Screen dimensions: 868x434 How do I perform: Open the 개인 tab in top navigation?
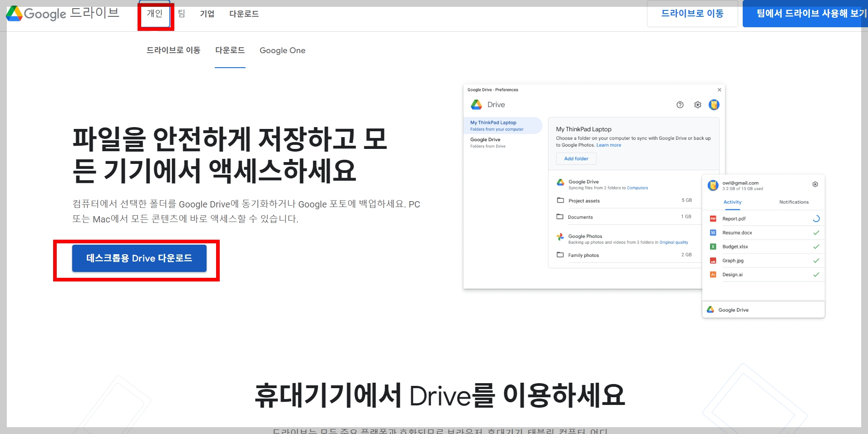pyautogui.click(x=155, y=14)
